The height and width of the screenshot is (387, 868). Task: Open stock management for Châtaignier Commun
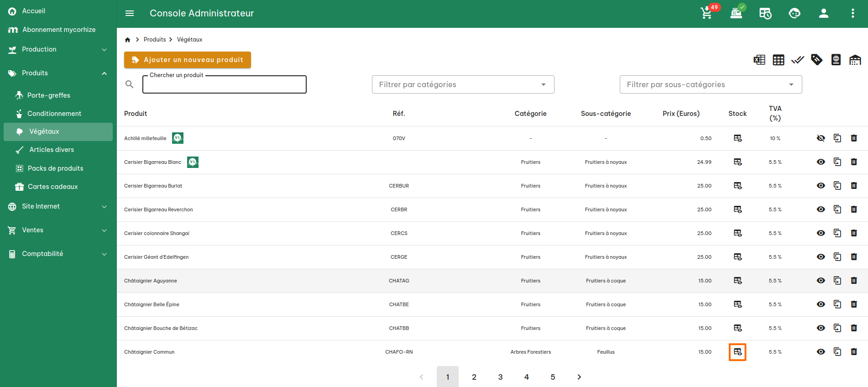[x=737, y=352]
